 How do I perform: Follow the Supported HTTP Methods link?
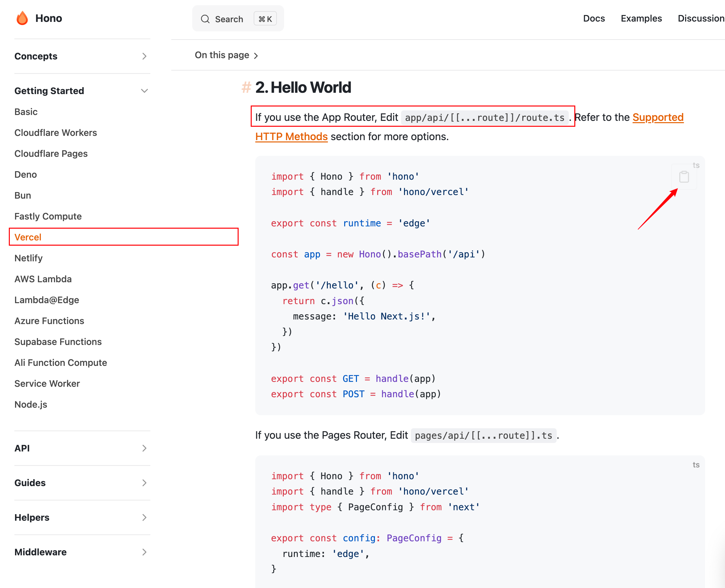[658, 117]
